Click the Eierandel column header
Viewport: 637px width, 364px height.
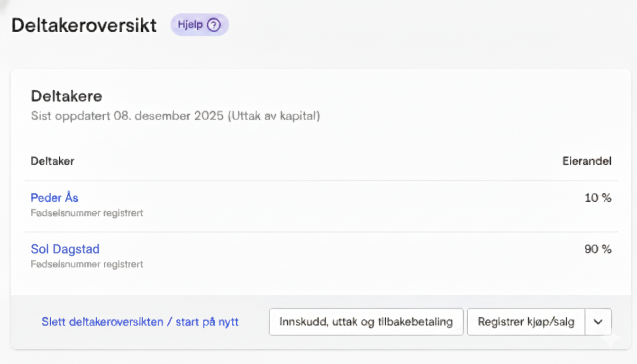(587, 161)
